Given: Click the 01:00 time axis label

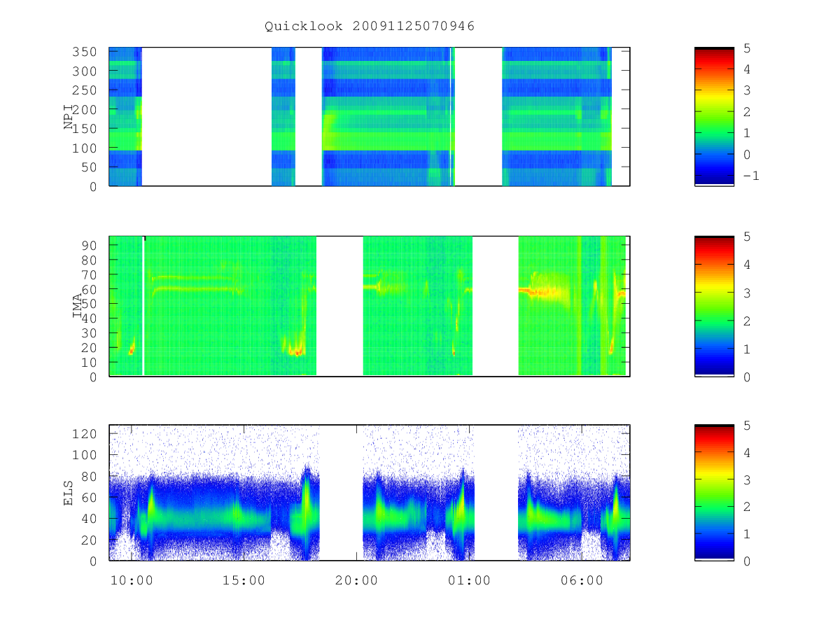Looking at the screenshot, I should 469,581.
